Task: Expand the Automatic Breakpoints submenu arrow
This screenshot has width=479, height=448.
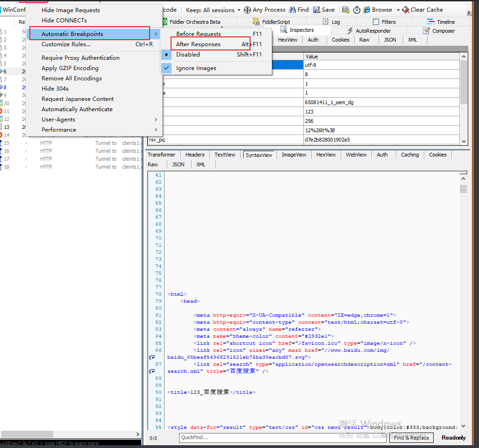Action: (156, 34)
